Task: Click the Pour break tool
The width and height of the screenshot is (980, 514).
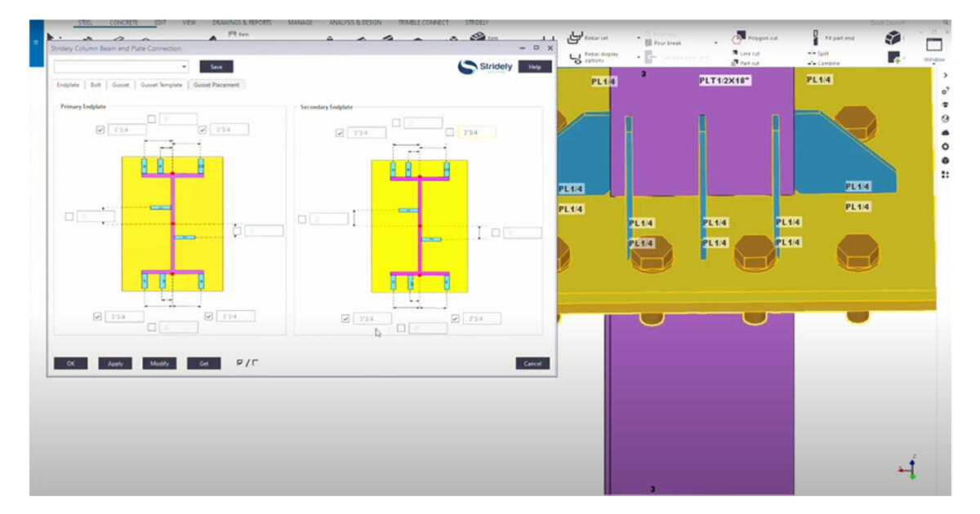Action: coord(666,42)
